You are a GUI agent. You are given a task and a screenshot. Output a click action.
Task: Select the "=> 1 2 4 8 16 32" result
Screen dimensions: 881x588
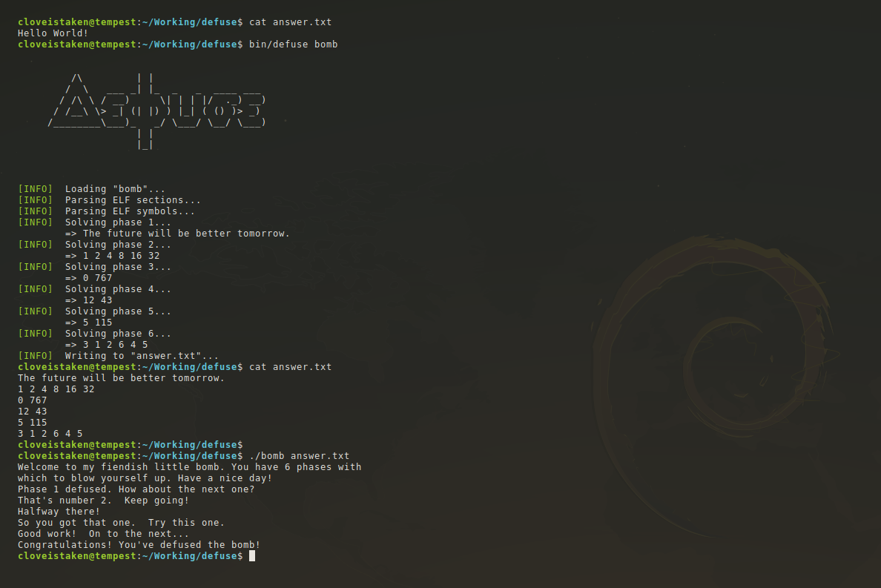click(113, 256)
